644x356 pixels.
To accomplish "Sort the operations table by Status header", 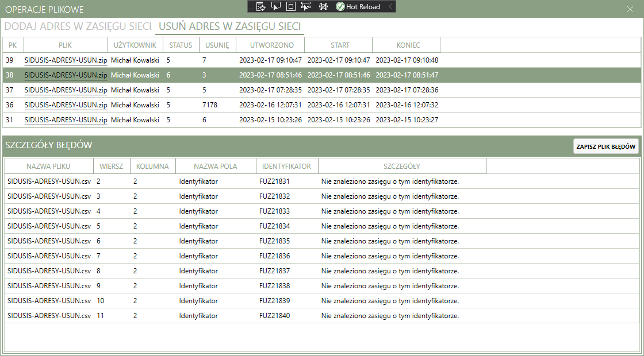I will click(x=181, y=45).
